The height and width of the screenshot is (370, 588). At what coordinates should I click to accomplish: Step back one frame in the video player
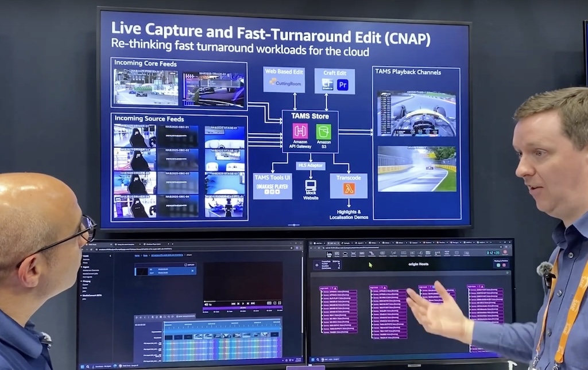(x=238, y=303)
